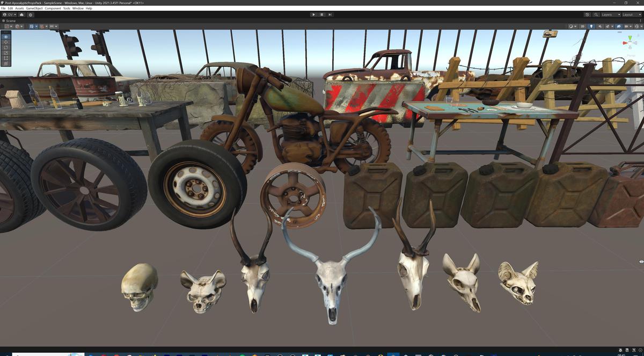Toggle scene audio in the Scene view
This screenshot has width=644, height=356.
pos(599,26)
